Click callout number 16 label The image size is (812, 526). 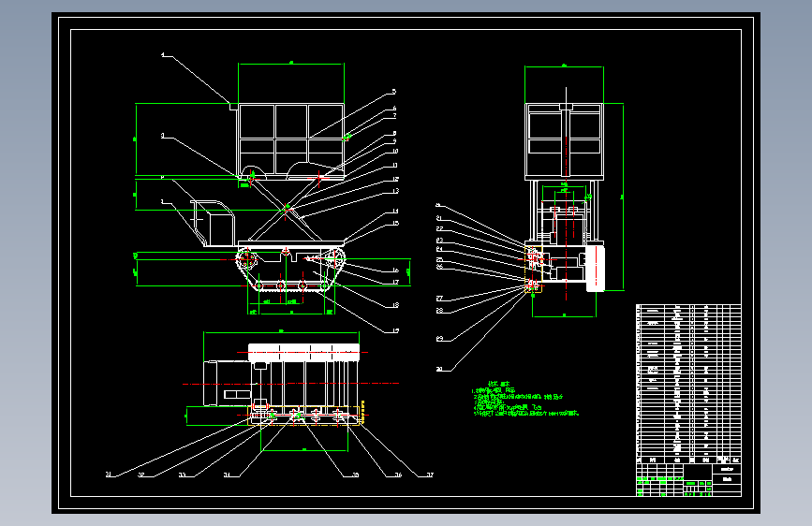(395, 270)
